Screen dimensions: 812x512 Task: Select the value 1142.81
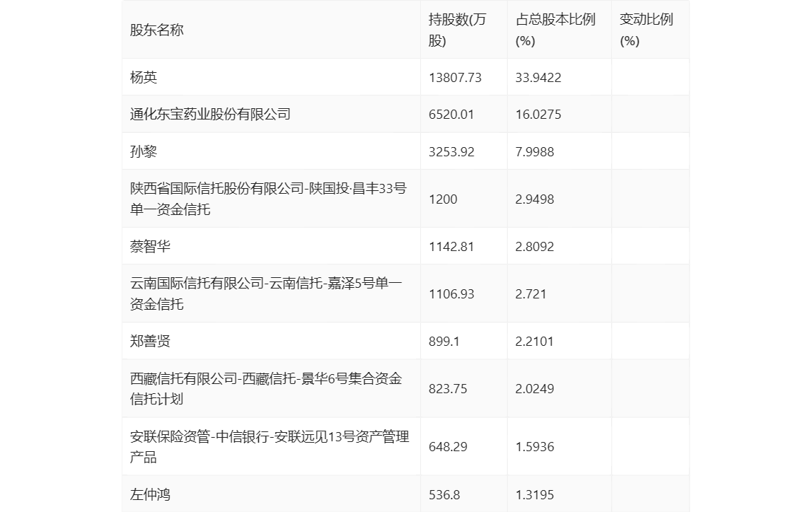pos(451,246)
